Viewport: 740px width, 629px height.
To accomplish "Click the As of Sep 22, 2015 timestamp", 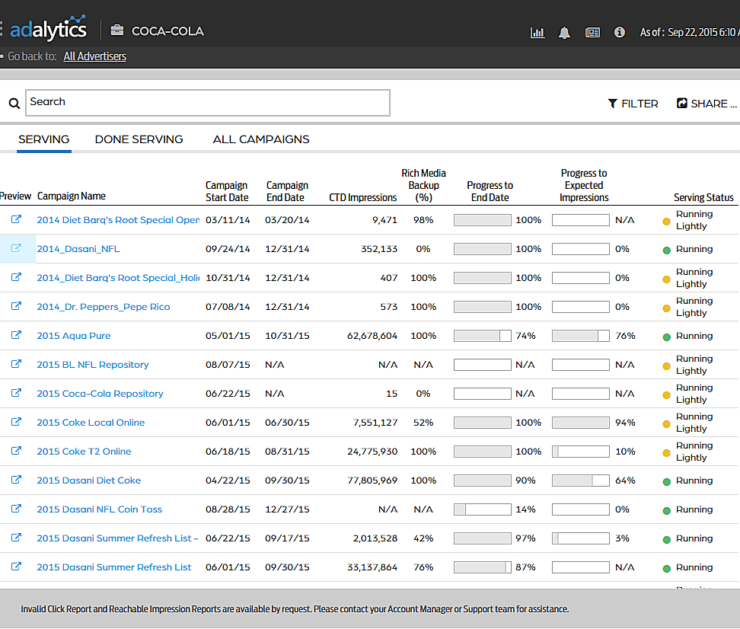I will 690,32.
